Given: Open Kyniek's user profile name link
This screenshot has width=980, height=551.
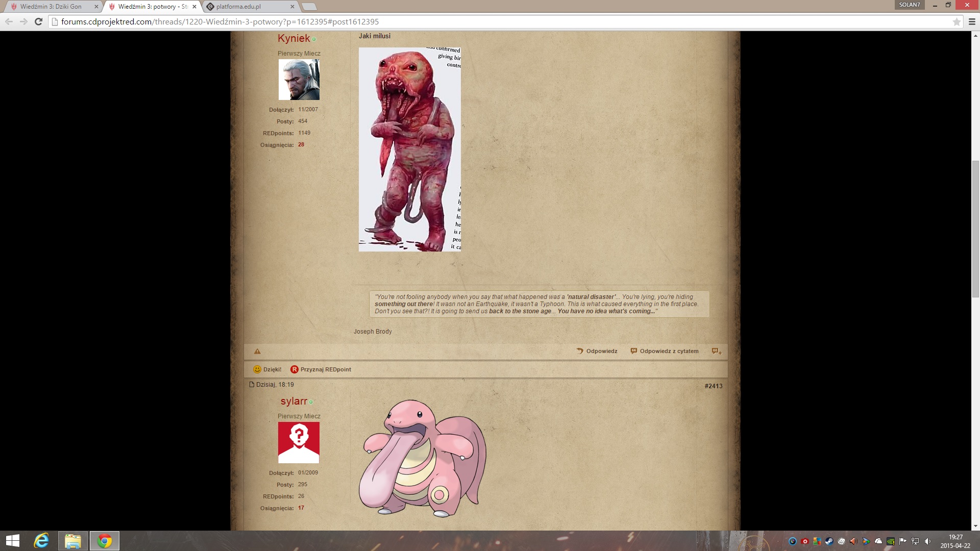Looking at the screenshot, I should [x=293, y=38].
